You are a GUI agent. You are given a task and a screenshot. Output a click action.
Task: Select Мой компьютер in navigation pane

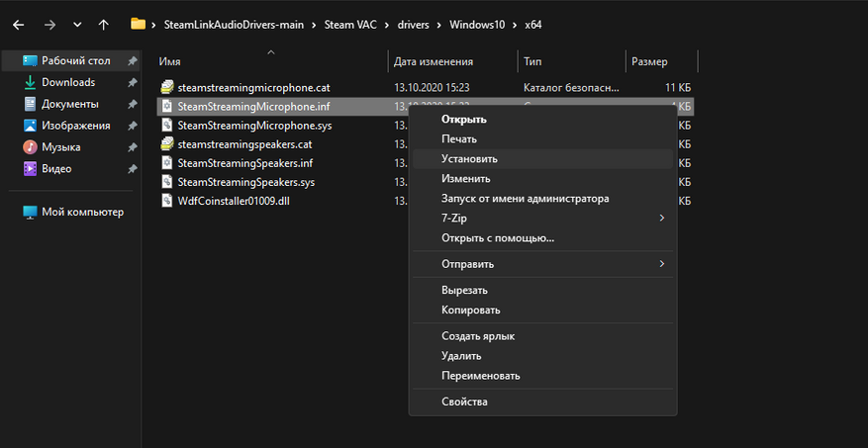(x=81, y=212)
